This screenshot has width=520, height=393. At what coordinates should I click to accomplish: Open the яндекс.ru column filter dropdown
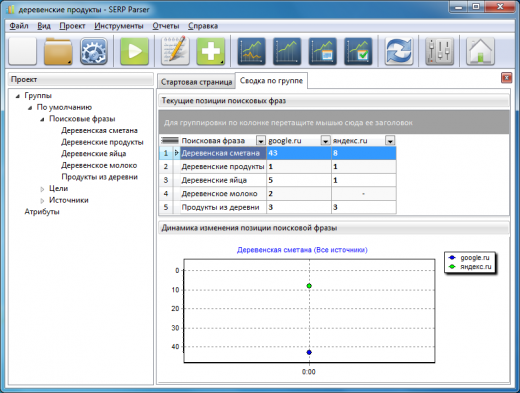tap(390, 141)
